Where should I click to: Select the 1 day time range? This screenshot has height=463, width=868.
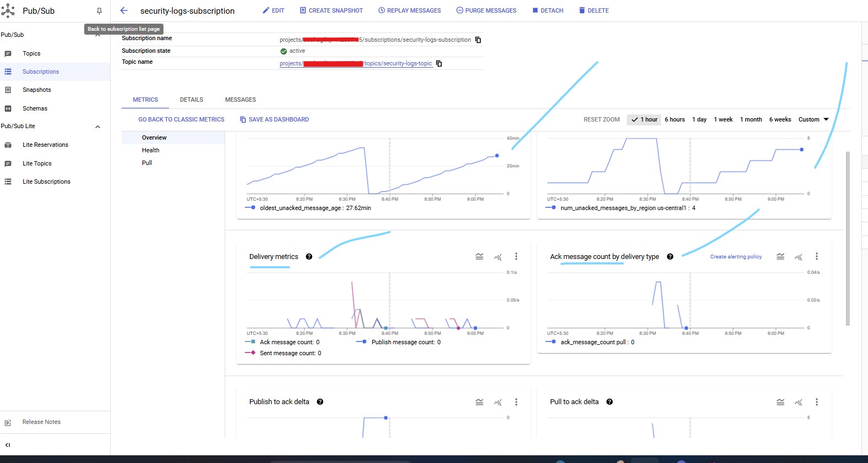[x=699, y=119]
